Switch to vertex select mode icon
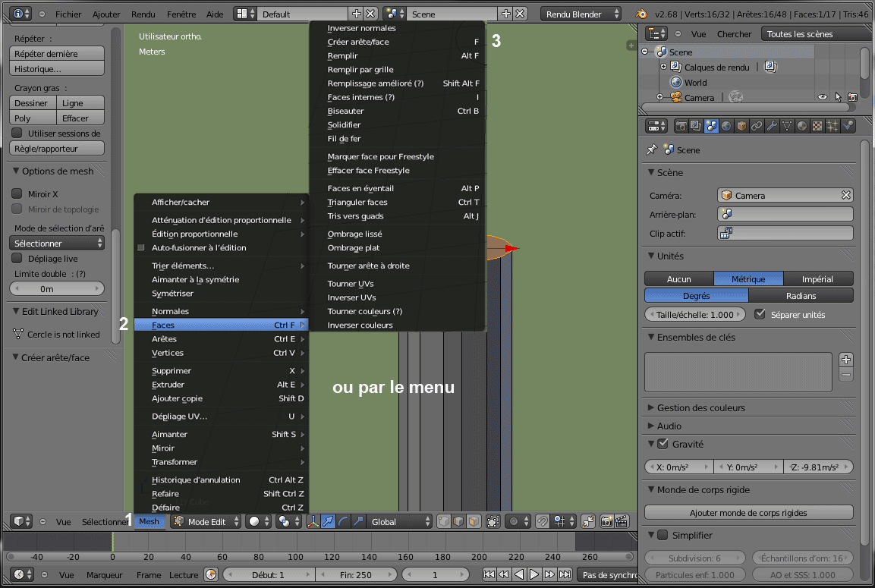This screenshot has height=588, width=875. (x=444, y=522)
